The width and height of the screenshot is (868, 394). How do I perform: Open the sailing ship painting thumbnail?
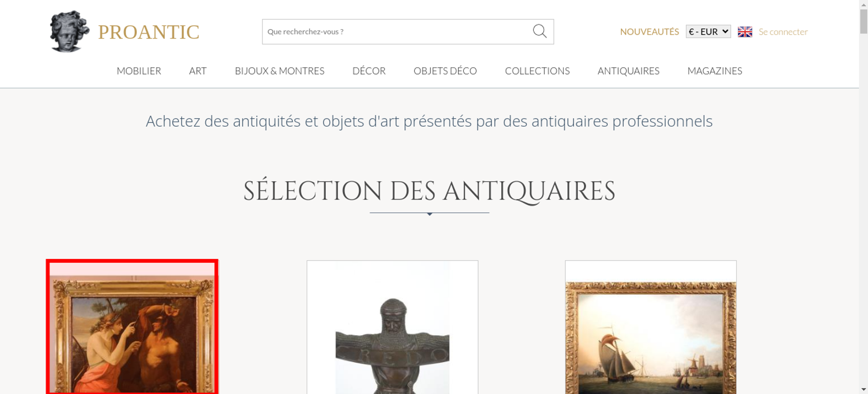pos(651,327)
